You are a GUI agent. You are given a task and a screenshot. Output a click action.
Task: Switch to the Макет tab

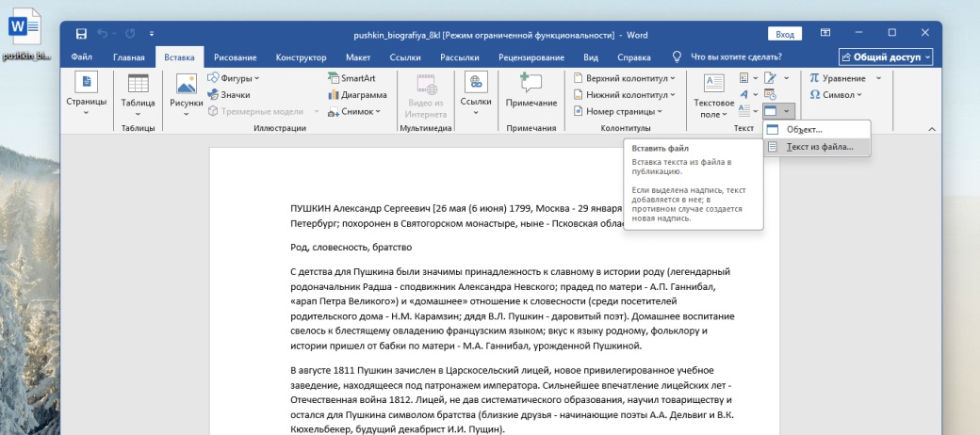[x=358, y=57]
